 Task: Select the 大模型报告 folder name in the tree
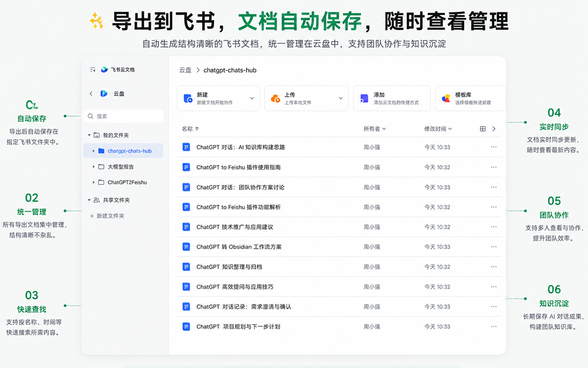(x=121, y=167)
